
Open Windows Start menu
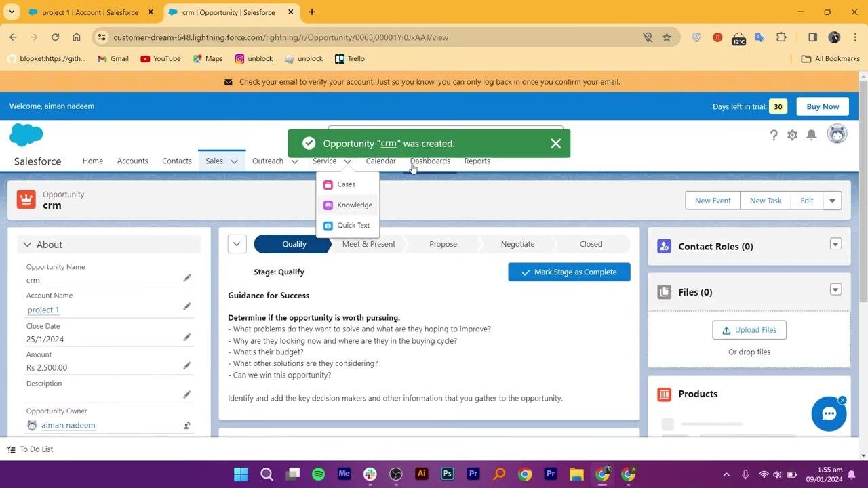(x=241, y=474)
